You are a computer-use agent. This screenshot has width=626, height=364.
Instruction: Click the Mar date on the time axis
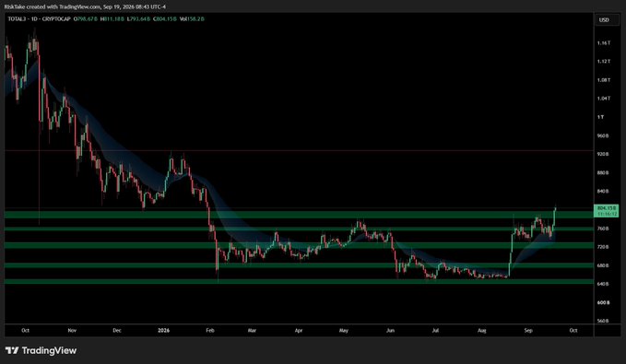[252, 331]
